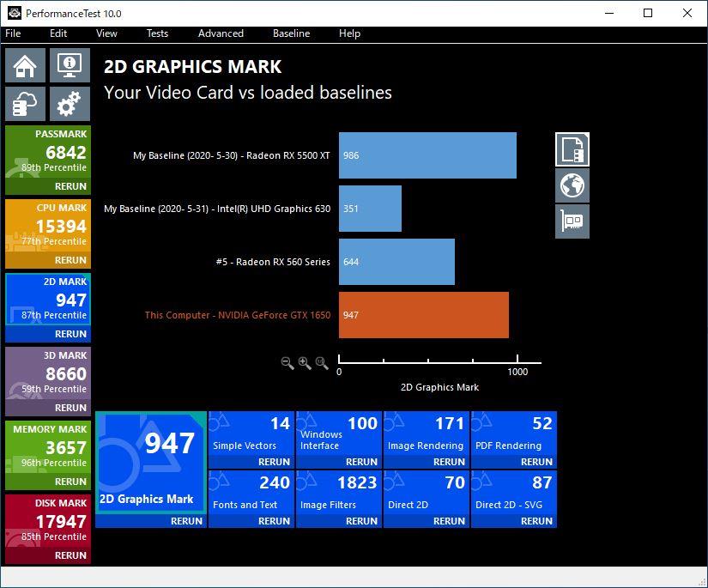The height and width of the screenshot is (588, 708).
Task: Click the label '#5 - Radeon RX 560 Series'
Action: (273, 262)
